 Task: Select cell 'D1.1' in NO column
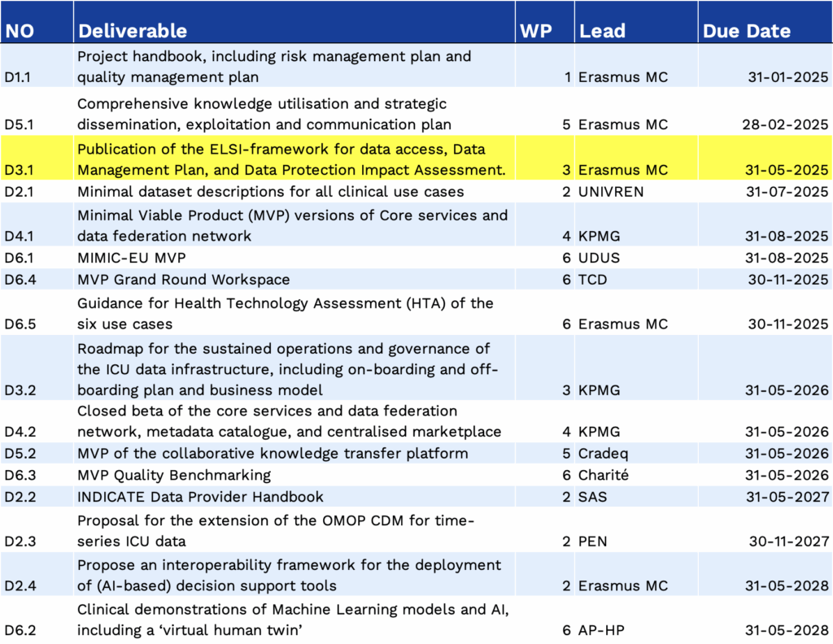(x=37, y=66)
